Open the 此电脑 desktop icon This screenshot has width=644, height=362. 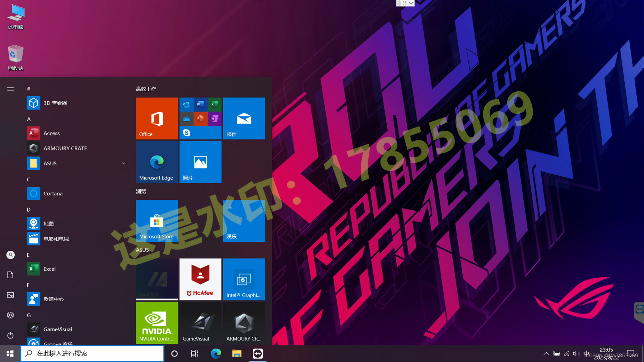click(16, 17)
